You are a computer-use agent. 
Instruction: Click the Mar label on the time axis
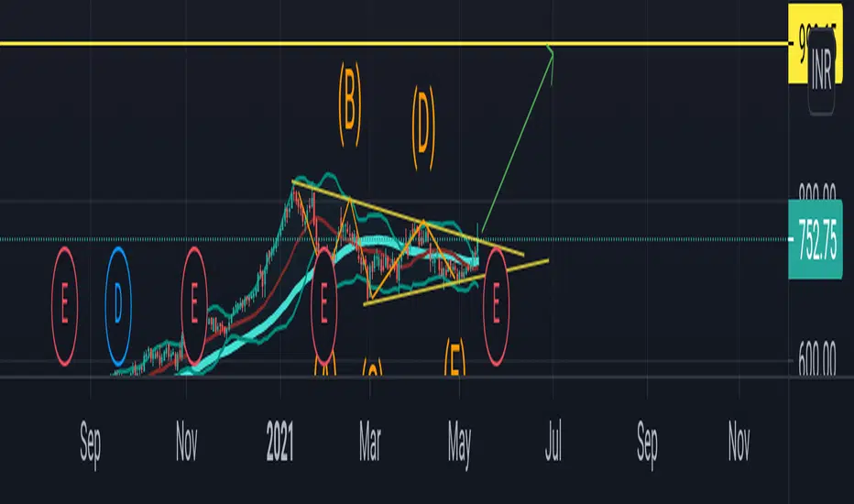click(370, 442)
